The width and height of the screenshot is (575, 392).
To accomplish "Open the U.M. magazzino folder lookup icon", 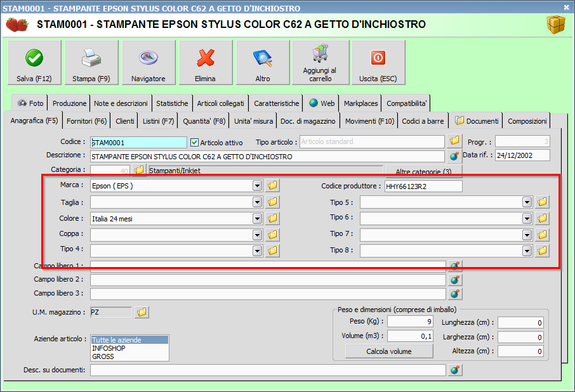I will pos(142,312).
